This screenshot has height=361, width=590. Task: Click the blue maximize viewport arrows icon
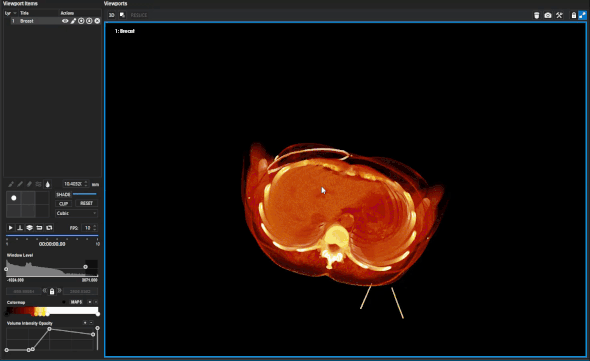(x=582, y=15)
